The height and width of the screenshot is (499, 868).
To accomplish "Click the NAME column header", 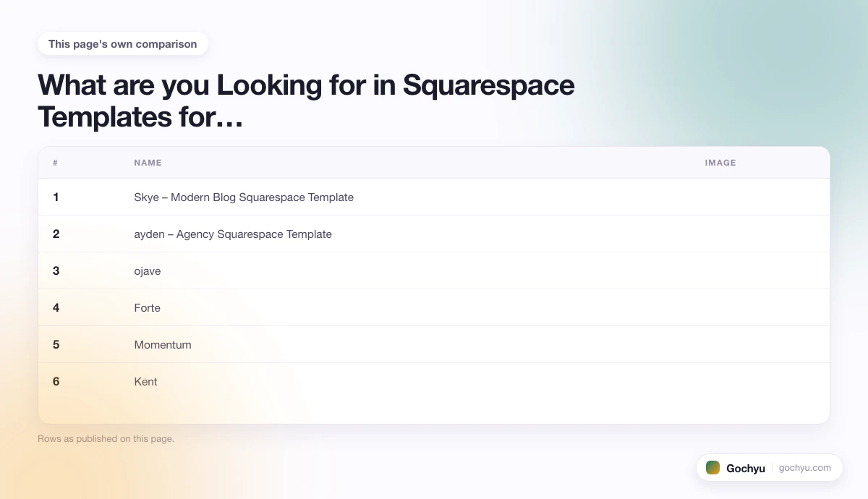I will [x=148, y=163].
